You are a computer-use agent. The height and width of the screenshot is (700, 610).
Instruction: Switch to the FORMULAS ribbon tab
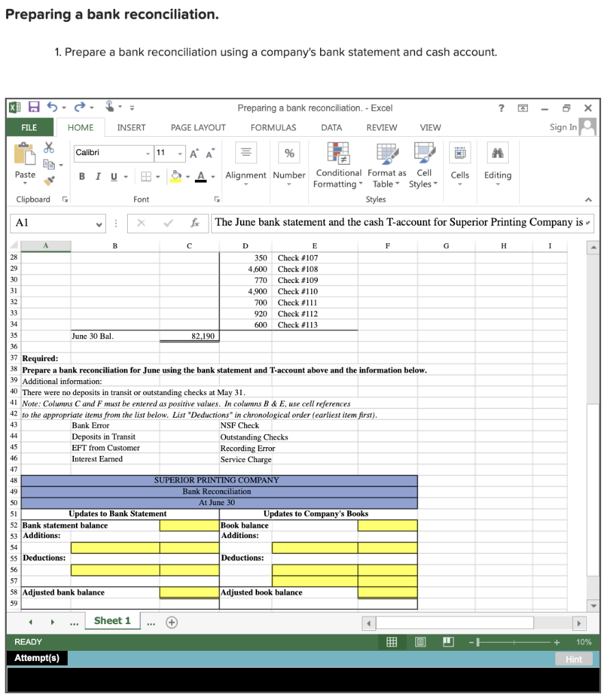coord(273,128)
